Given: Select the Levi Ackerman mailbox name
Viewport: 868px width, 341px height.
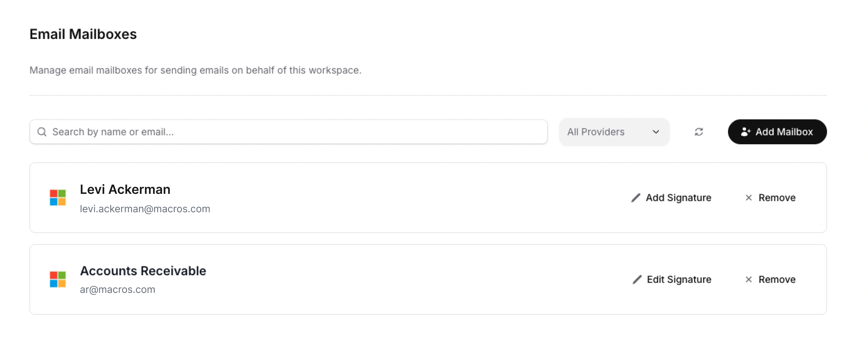Looking at the screenshot, I should click(125, 190).
